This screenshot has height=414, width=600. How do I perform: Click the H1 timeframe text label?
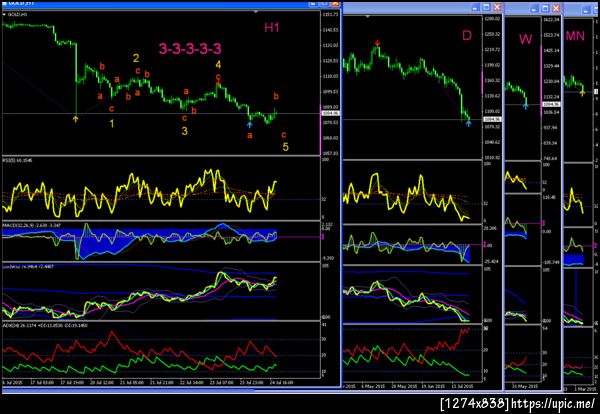tap(271, 28)
